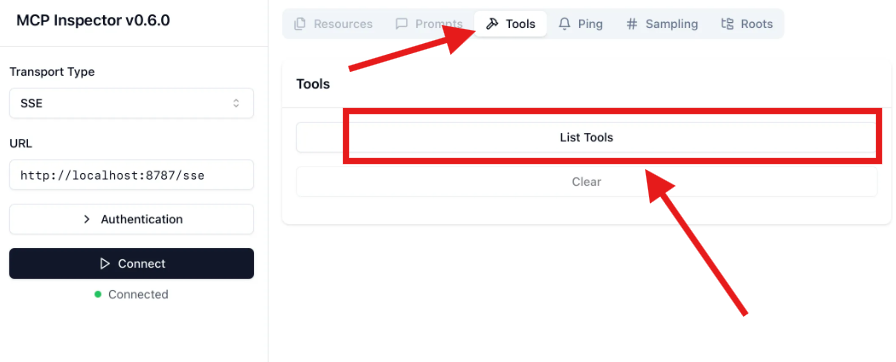This screenshot has height=362, width=896.
Task: Click the green Connected status dot
Action: [x=98, y=294]
